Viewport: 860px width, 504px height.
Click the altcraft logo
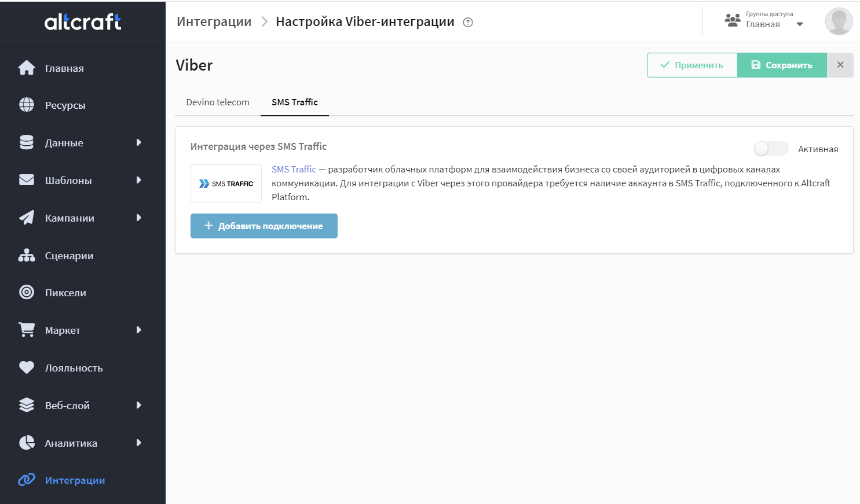[x=83, y=22]
